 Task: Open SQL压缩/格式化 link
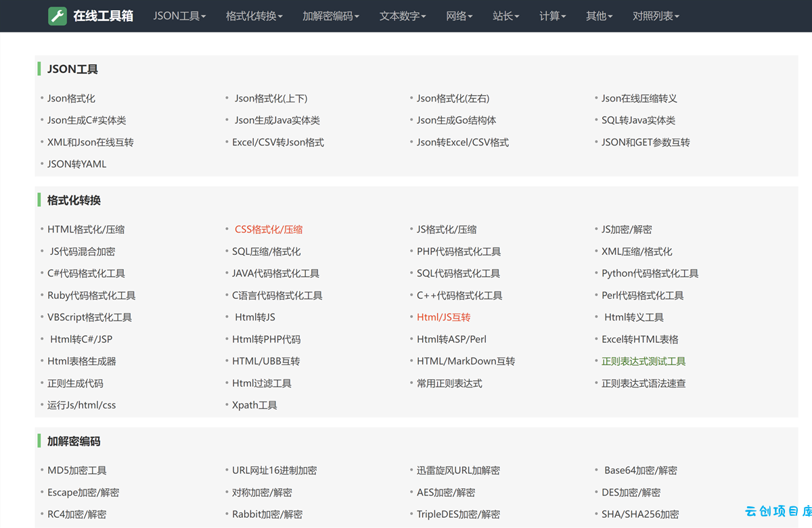267,251
